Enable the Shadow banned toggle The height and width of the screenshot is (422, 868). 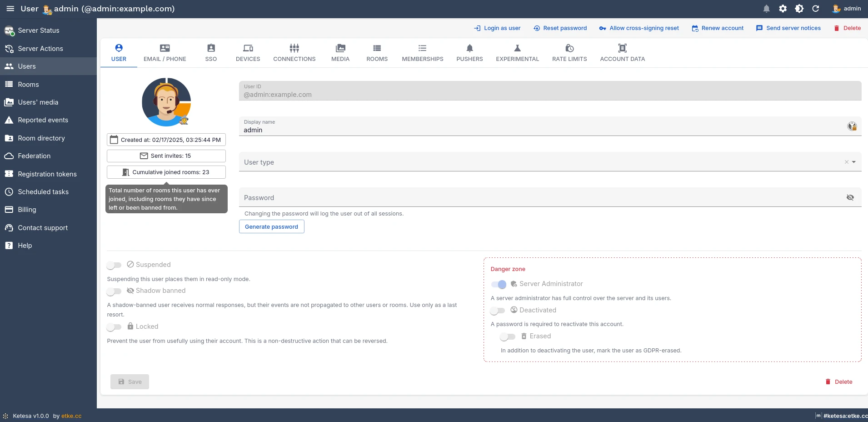pos(114,291)
